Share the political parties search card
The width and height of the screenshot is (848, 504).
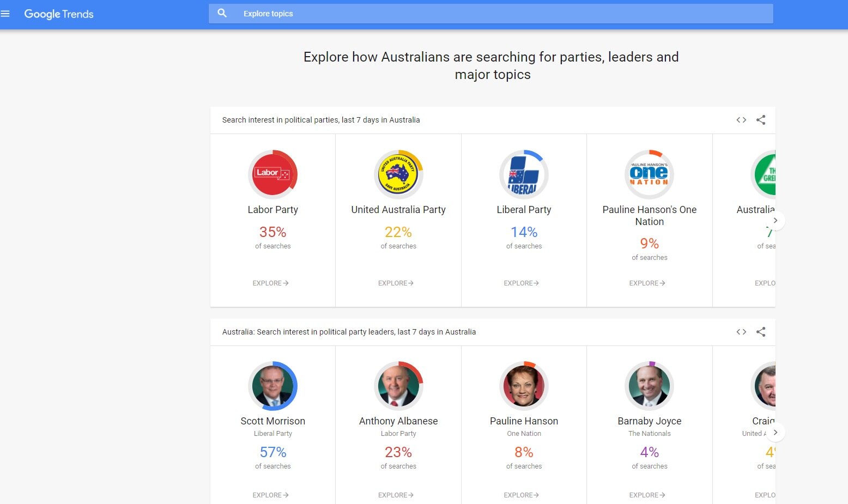click(x=761, y=120)
